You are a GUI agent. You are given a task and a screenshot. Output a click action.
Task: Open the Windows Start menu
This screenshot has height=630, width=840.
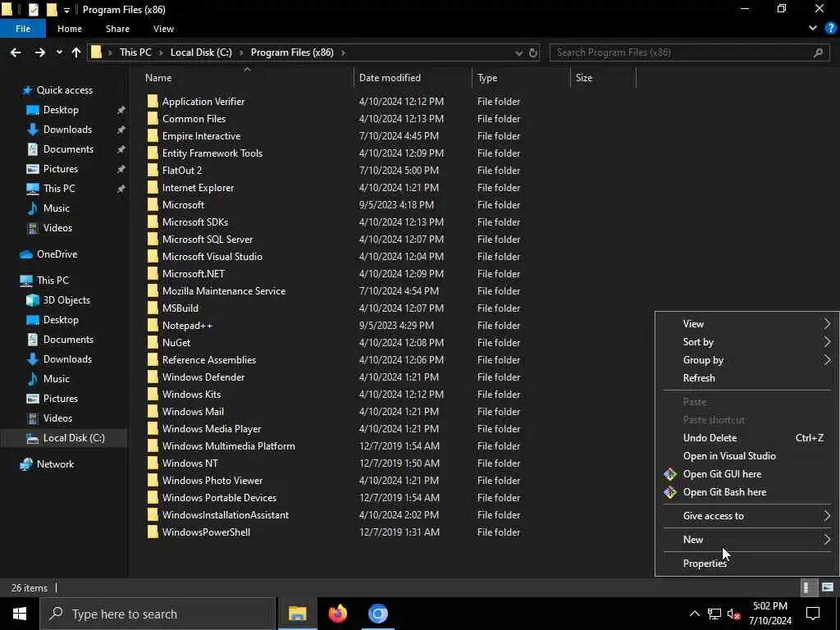pyautogui.click(x=20, y=614)
